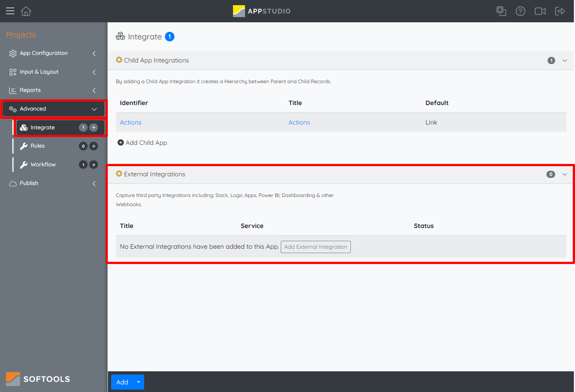
Task: Collapse the Advanced section
Action: tap(94, 109)
